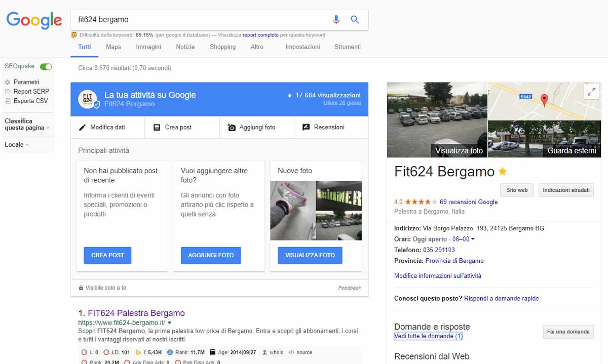Click the LD: 101 metric
This screenshot has height=364, width=608.
click(117, 352)
